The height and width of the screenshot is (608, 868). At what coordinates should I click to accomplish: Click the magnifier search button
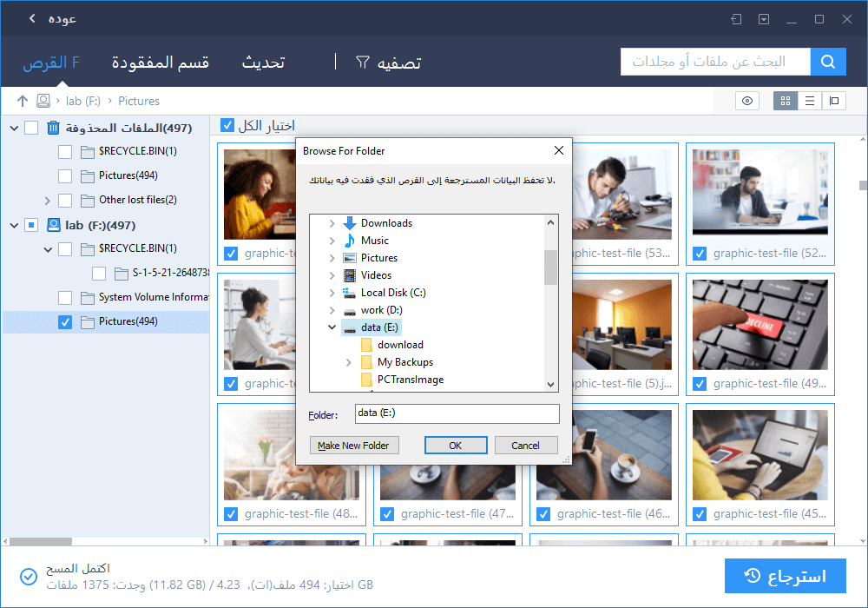(828, 62)
